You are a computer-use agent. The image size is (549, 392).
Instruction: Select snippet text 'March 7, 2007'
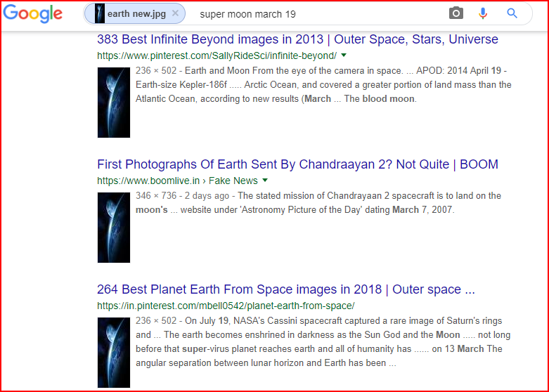[423, 210]
